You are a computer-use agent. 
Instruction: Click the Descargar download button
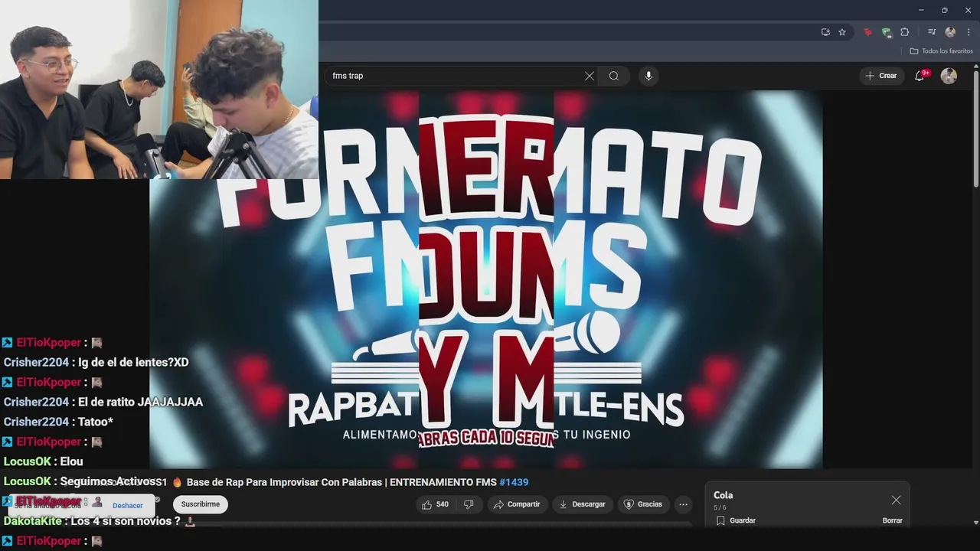[x=582, y=504]
